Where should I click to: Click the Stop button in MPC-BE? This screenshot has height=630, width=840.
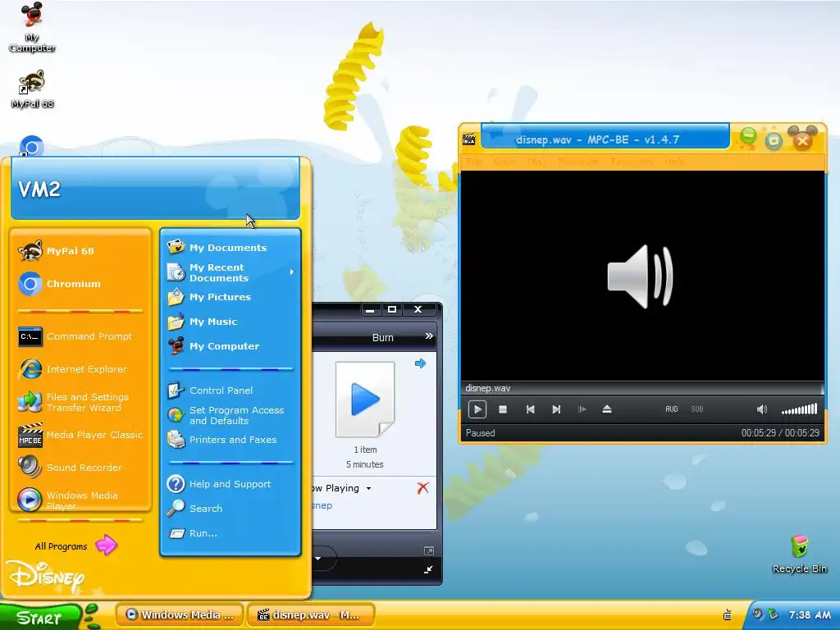[503, 409]
